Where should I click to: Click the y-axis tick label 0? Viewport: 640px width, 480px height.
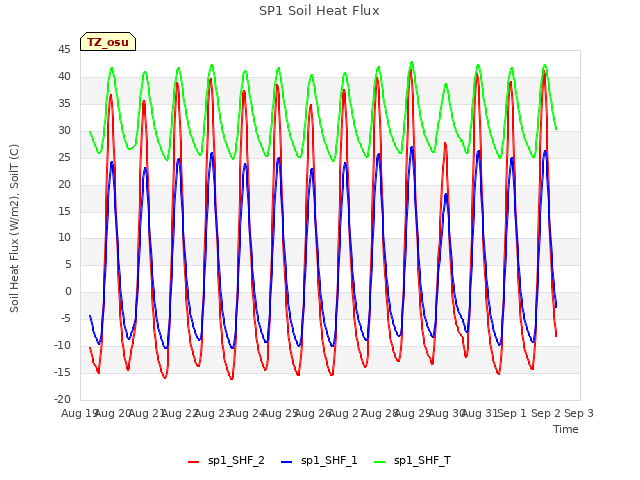(x=68, y=291)
